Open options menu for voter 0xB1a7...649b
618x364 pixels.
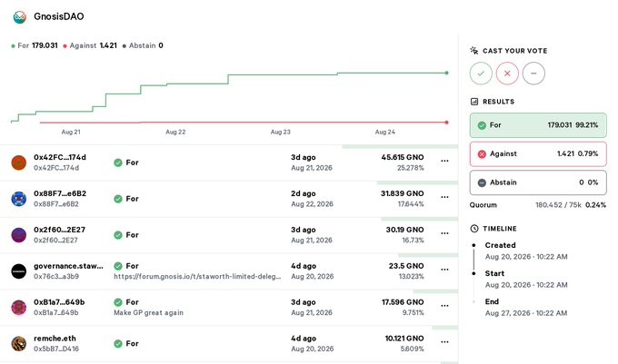pos(444,306)
